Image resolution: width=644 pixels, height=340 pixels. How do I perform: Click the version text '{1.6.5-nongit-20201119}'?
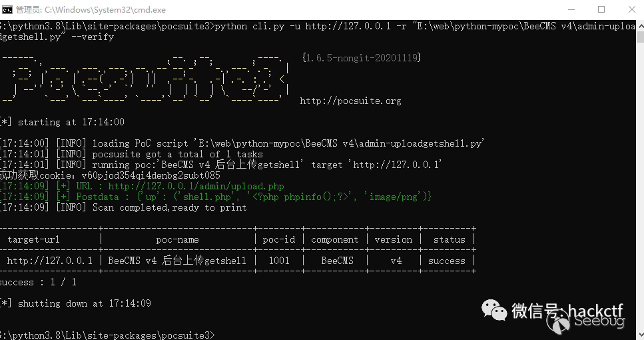362,58
